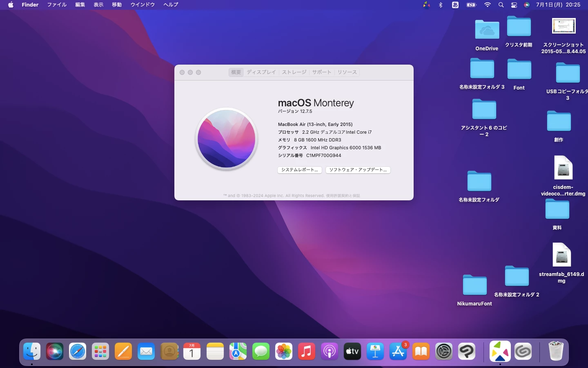Open Keynote app in the Dock

(x=375, y=351)
